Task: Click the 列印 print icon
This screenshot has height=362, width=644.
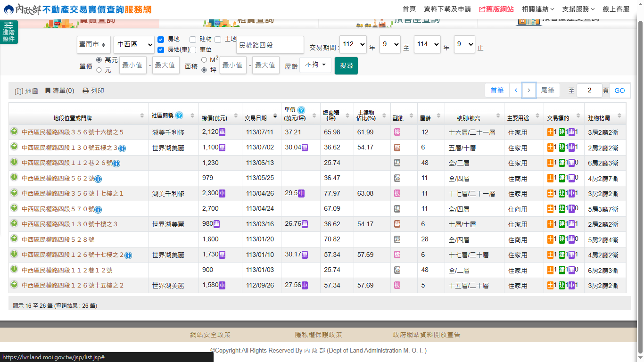Action: pyautogui.click(x=85, y=90)
